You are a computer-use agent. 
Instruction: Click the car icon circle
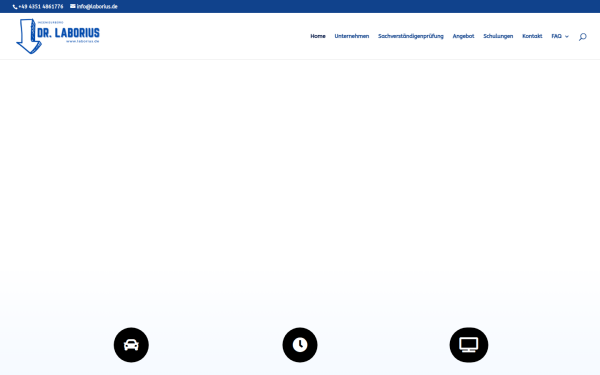pos(131,345)
